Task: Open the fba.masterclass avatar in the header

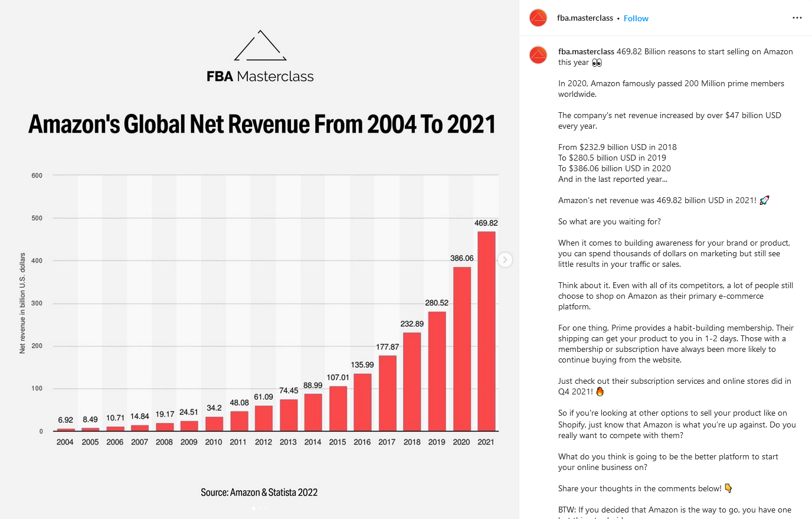Action: pyautogui.click(x=538, y=18)
